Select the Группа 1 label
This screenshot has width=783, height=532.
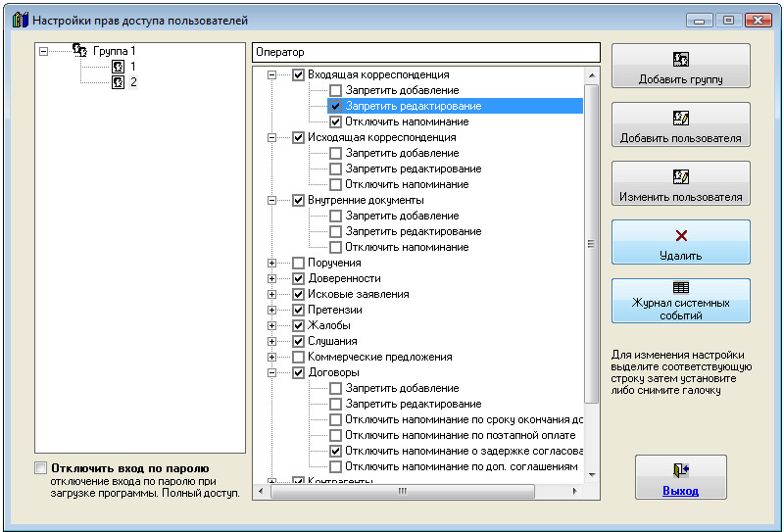[115, 51]
